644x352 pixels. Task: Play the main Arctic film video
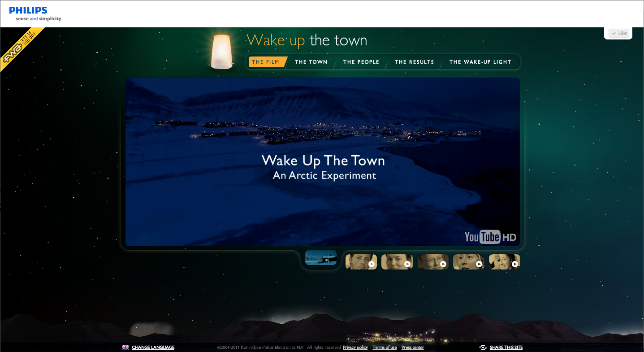point(323,162)
